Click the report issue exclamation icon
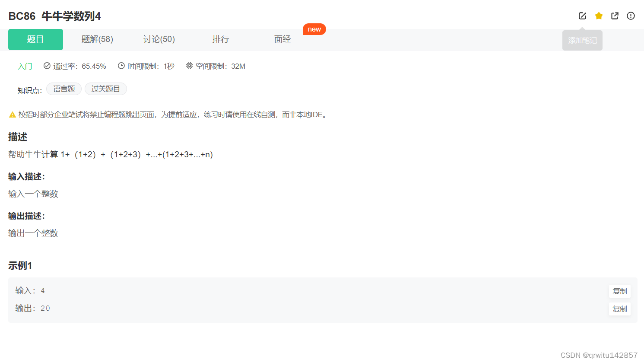The image size is (644, 363). click(x=631, y=16)
